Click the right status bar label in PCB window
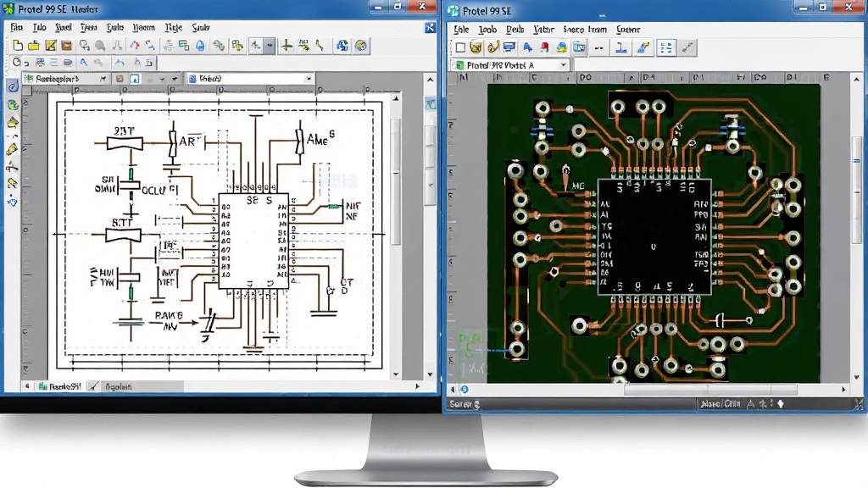This screenshot has width=868, height=488. click(x=721, y=404)
